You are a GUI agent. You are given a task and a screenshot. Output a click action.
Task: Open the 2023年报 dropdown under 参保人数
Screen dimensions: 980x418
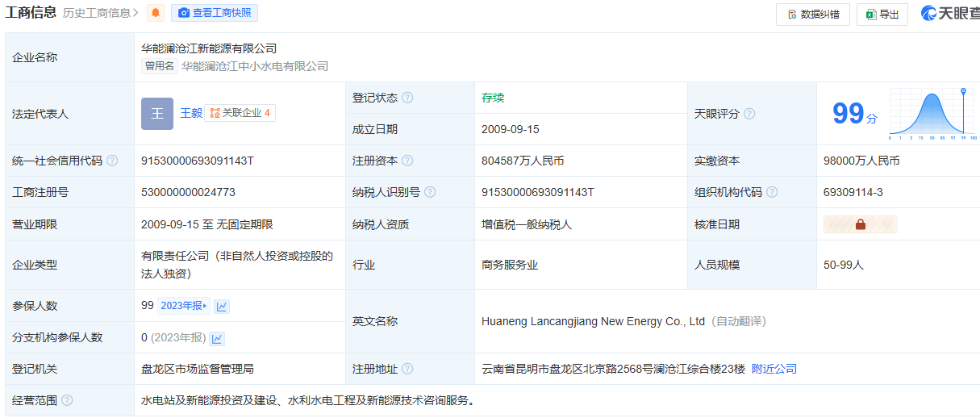point(184,306)
